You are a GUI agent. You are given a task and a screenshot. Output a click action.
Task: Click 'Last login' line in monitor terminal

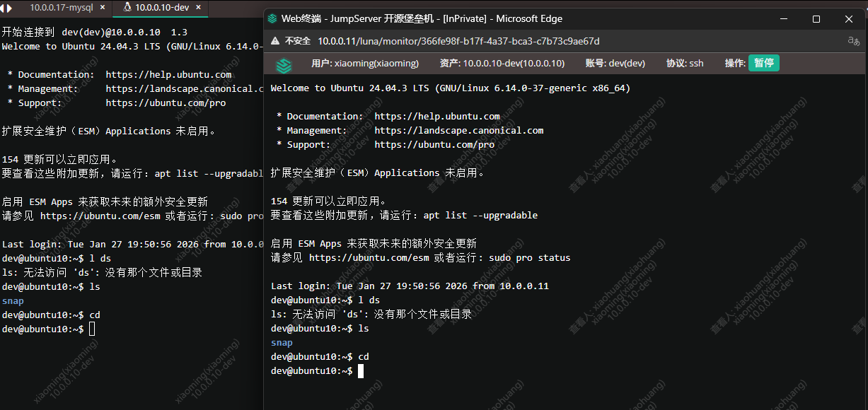click(x=410, y=286)
